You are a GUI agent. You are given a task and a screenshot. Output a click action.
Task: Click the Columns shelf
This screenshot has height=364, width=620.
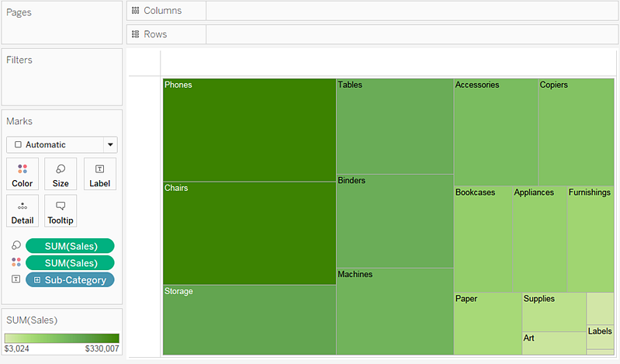point(411,11)
